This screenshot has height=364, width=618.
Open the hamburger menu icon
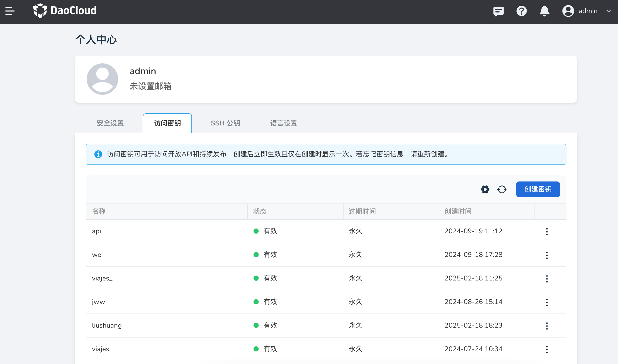(10, 11)
